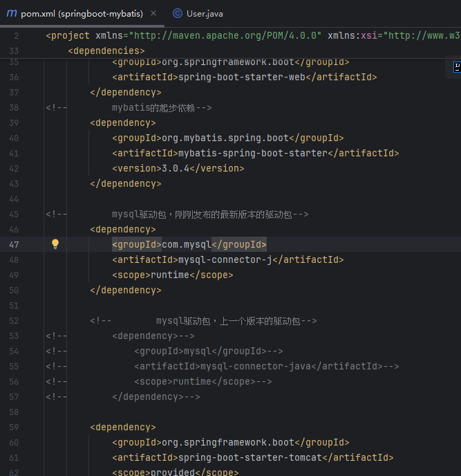Click the spring-boot-starter-tomcat artifactId line

[253, 457]
